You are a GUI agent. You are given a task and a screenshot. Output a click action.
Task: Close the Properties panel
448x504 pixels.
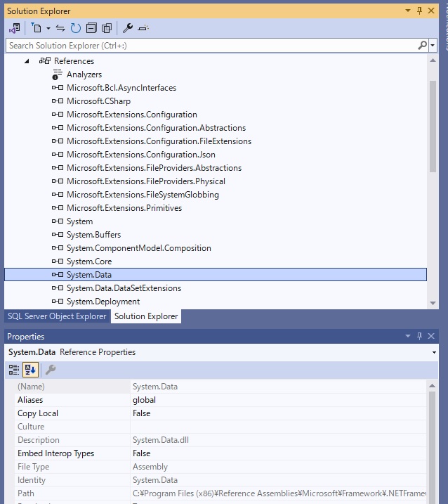click(431, 336)
